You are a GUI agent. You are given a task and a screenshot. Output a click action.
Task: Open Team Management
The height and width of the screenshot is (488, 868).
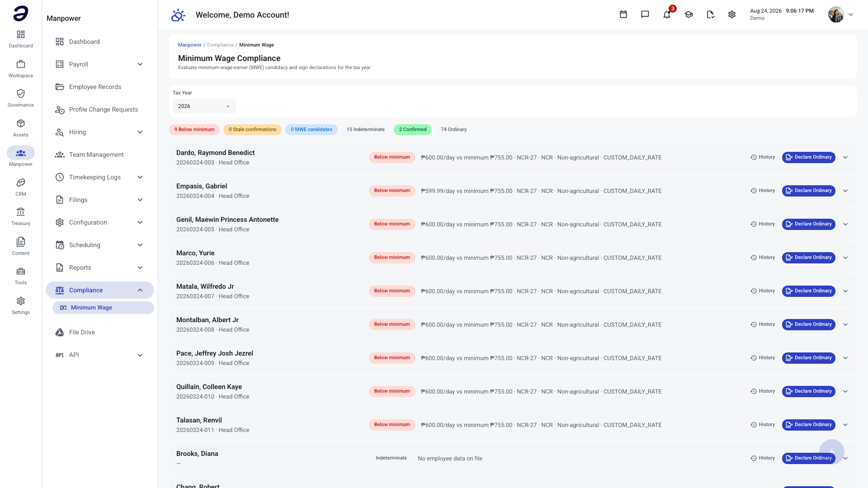pyautogui.click(x=100, y=155)
